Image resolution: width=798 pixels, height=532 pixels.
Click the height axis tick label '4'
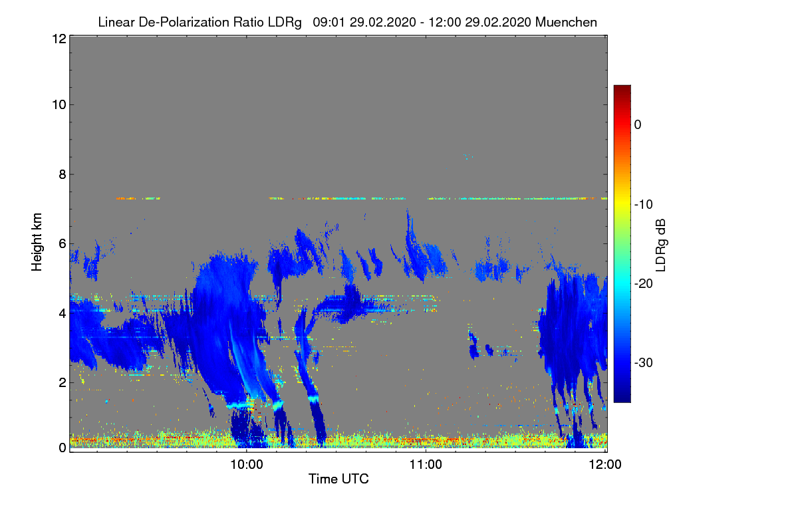(62, 313)
